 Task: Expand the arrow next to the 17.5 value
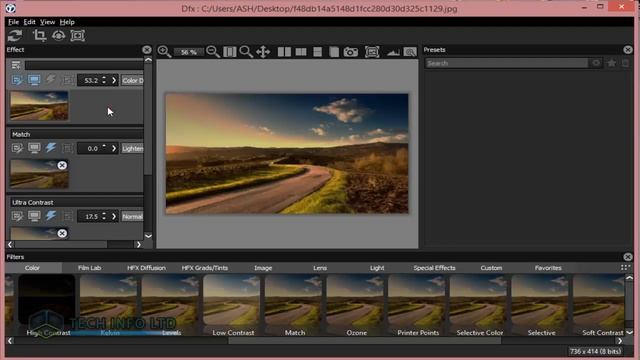pos(114,216)
